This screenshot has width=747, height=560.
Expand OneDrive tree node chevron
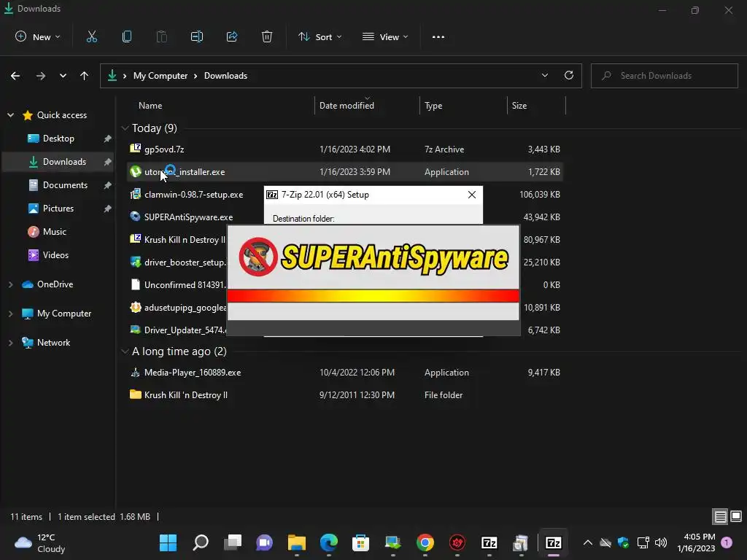(10, 284)
